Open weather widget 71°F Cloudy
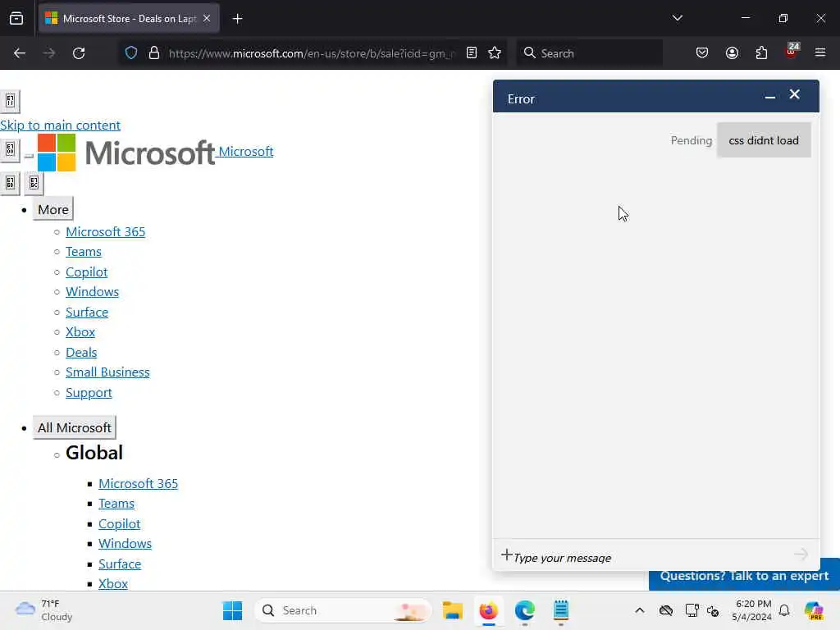The height and width of the screenshot is (630, 840). [x=44, y=610]
